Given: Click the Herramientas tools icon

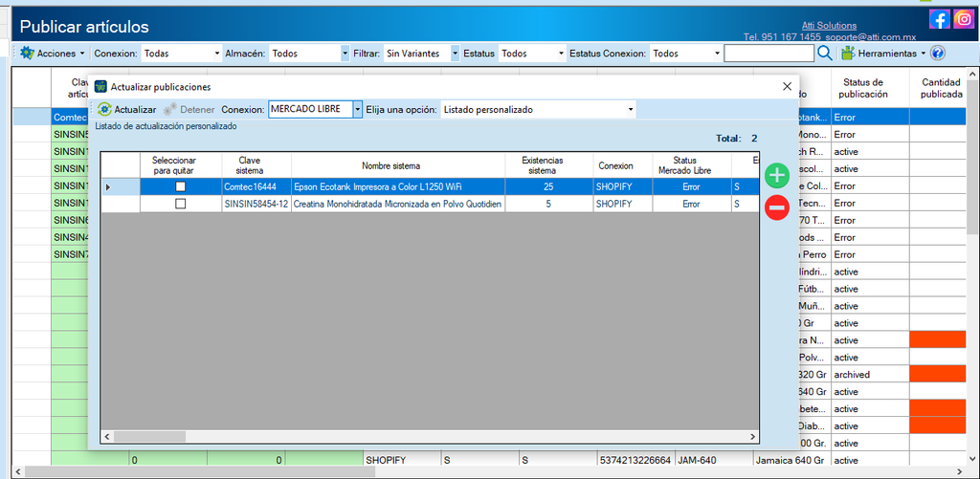Looking at the screenshot, I should (848, 54).
